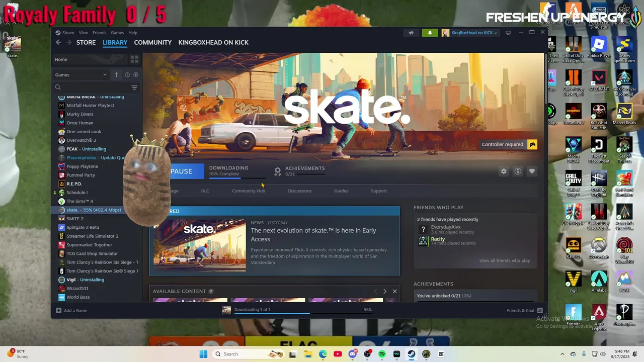The width and height of the screenshot is (644, 362).
Task: Show hidden system tray icons chevron
Action: 562,354
